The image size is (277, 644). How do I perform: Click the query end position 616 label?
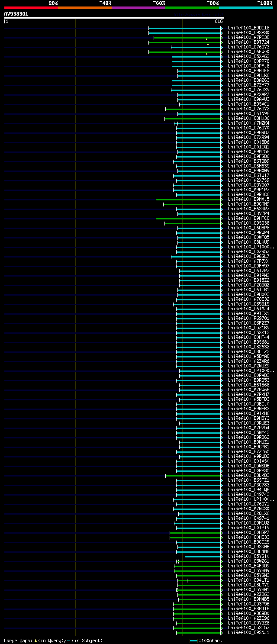pyautogui.click(x=219, y=21)
